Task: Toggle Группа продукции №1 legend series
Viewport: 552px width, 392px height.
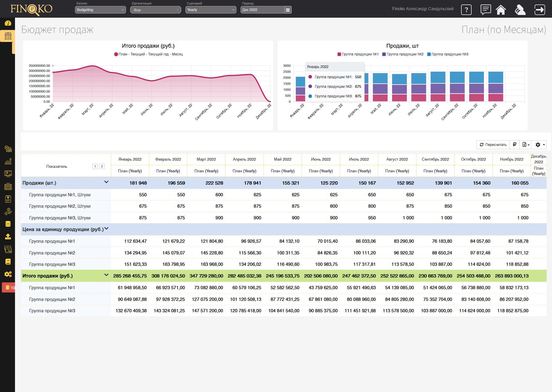Action: (x=358, y=54)
